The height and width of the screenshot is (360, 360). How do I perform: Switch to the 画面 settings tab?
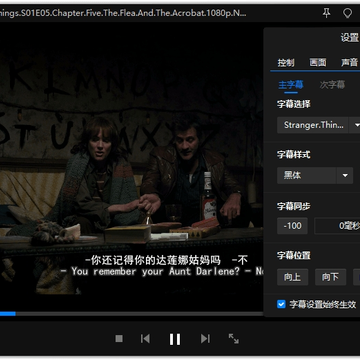(x=318, y=63)
